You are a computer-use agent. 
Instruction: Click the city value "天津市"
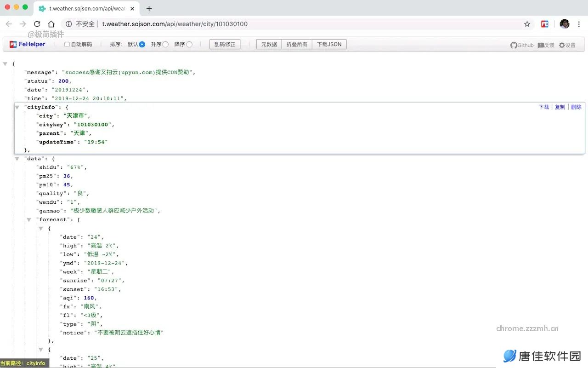point(75,116)
